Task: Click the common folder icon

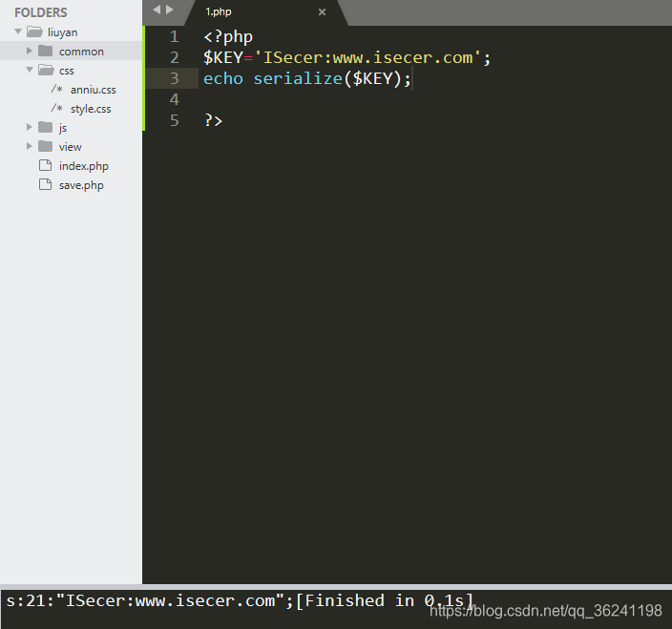Action: tap(46, 51)
